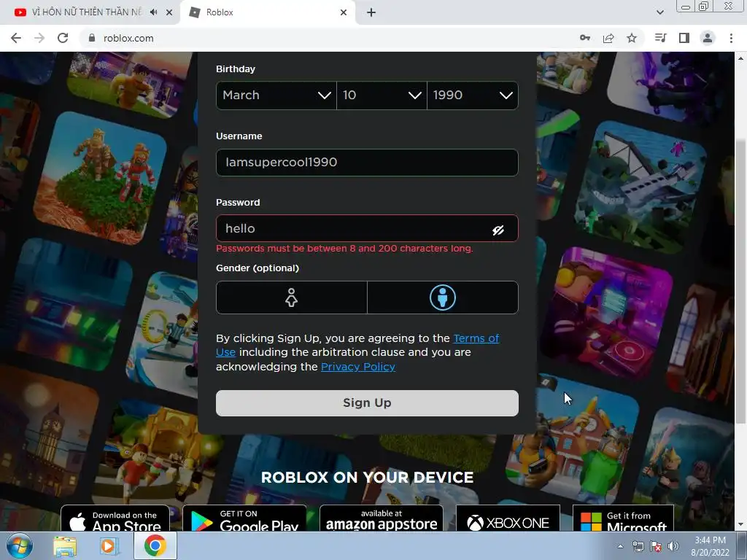Go back to the previous page
The image size is (747, 560).
point(16,38)
